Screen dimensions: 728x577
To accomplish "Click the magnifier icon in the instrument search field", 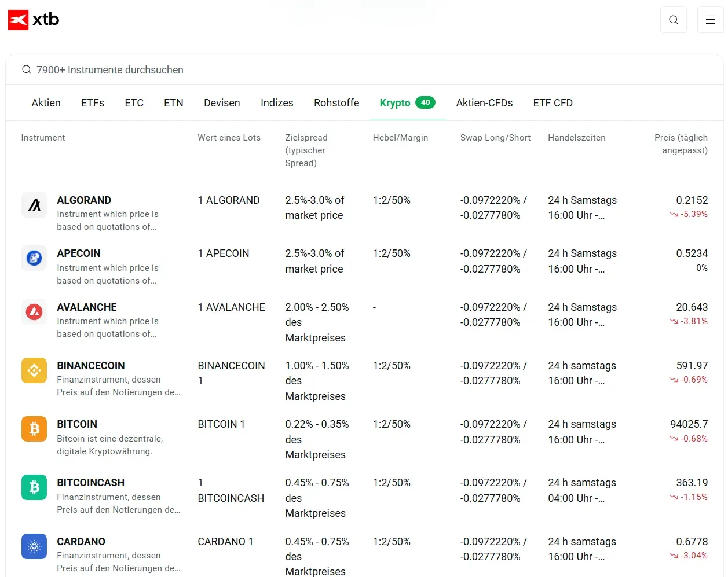I will click(x=27, y=70).
